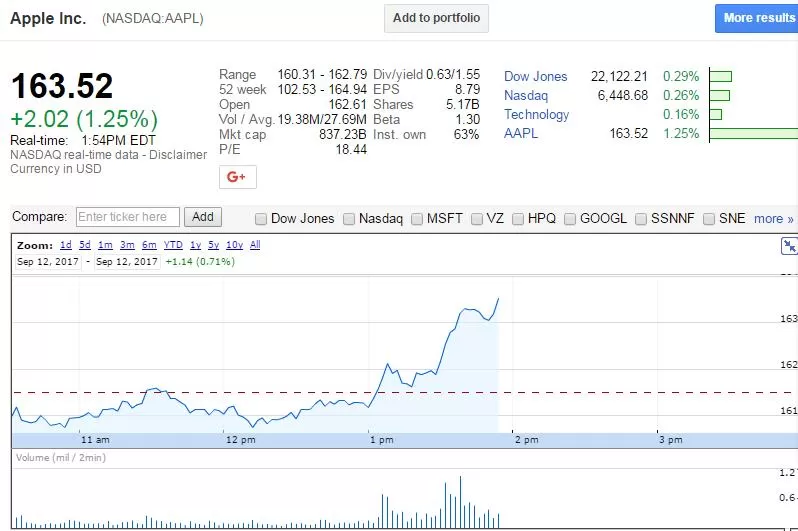Select the 6m zoom range
The height and width of the screenshot is (531, 798).
[x=149, y=245]
